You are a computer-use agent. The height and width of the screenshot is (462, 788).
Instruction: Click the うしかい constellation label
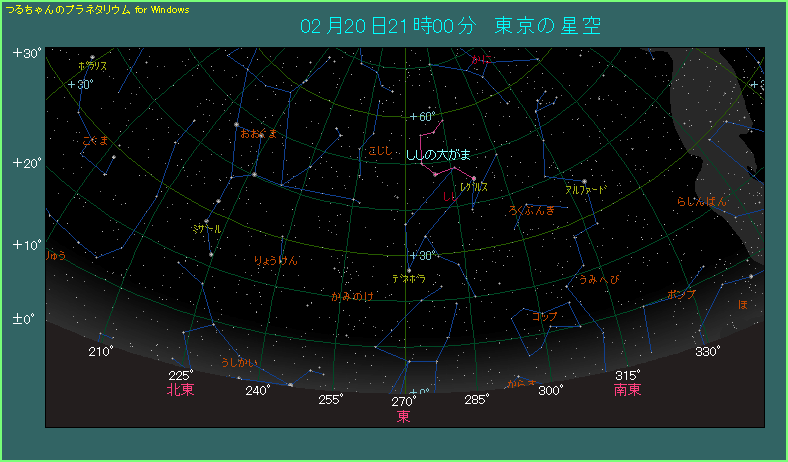[239, 362]
